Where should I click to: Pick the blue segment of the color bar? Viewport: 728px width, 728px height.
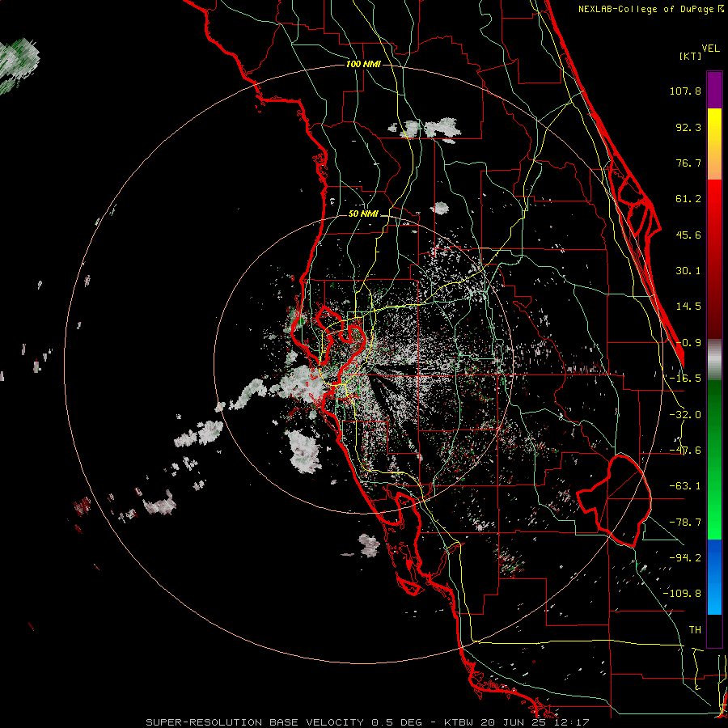(714, 577)
